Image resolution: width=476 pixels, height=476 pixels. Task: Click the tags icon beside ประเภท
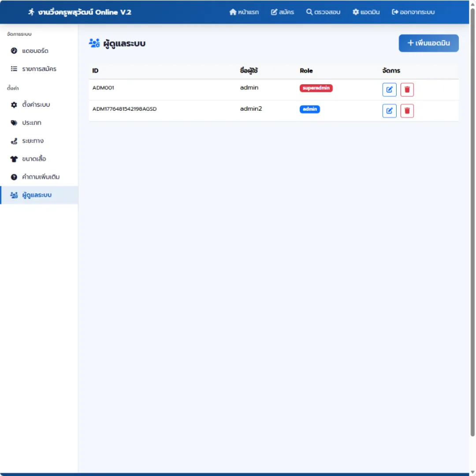(14, 123)
